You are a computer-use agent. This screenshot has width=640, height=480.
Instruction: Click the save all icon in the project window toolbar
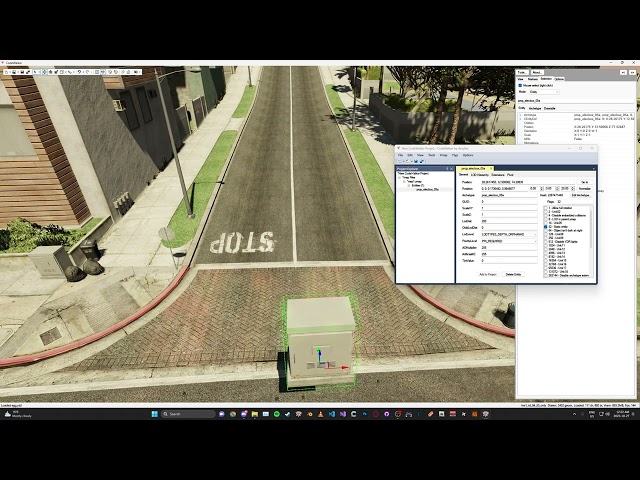(422, 161)
